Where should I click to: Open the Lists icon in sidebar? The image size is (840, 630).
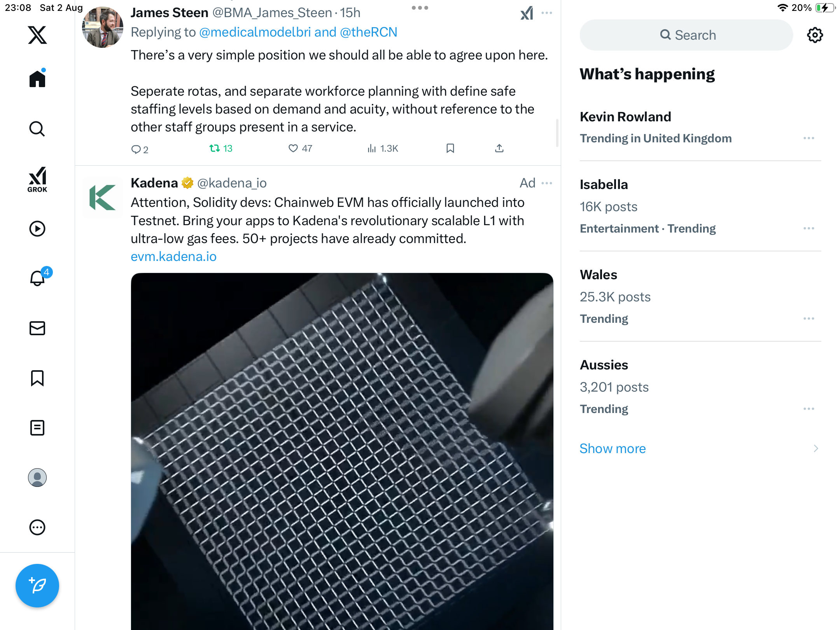(x=37, y=428)
